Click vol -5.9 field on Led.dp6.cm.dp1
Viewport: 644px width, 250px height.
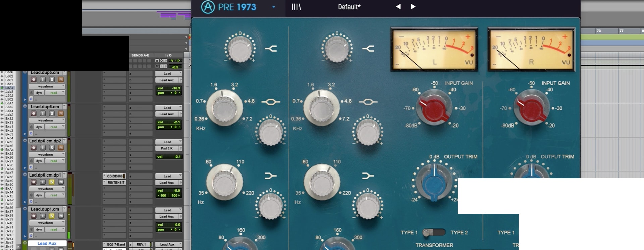(169, 191)
